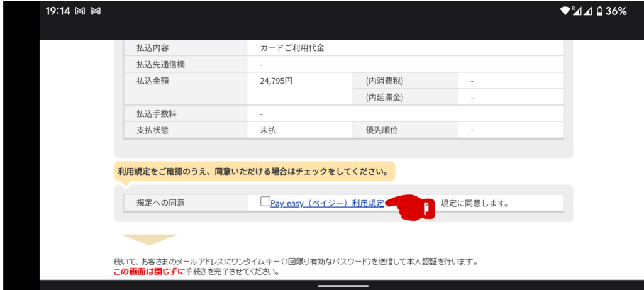644x290 pixels.
Task: Select the 規定への同意 label
Action: [x=160, y=203]
